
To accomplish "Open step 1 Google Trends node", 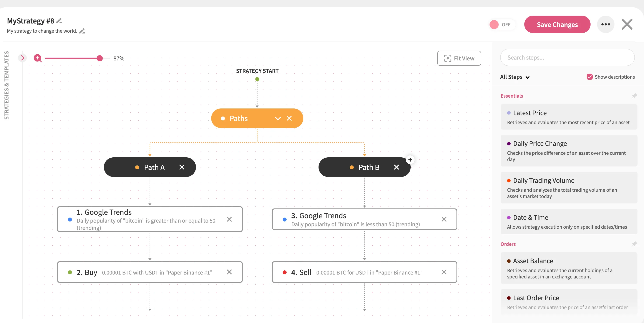I will point(150,219).
